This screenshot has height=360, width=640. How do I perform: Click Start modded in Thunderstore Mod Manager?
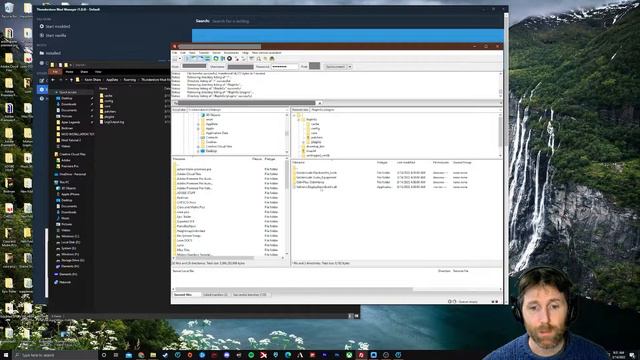tap(55, 27)
